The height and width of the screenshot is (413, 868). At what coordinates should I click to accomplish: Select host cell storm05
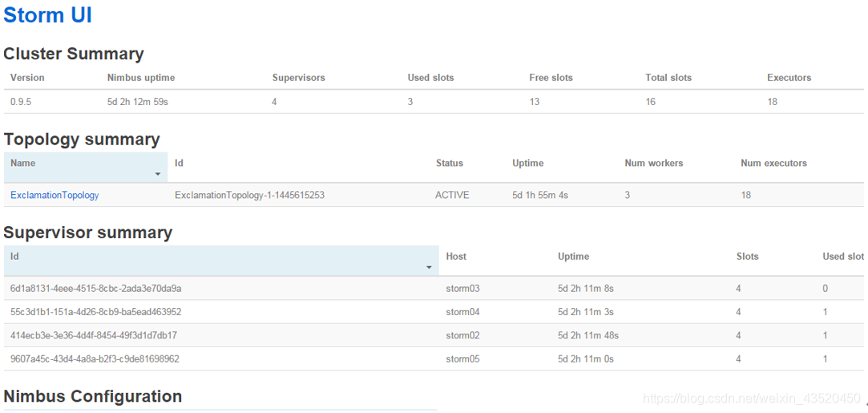coord(462,358)
